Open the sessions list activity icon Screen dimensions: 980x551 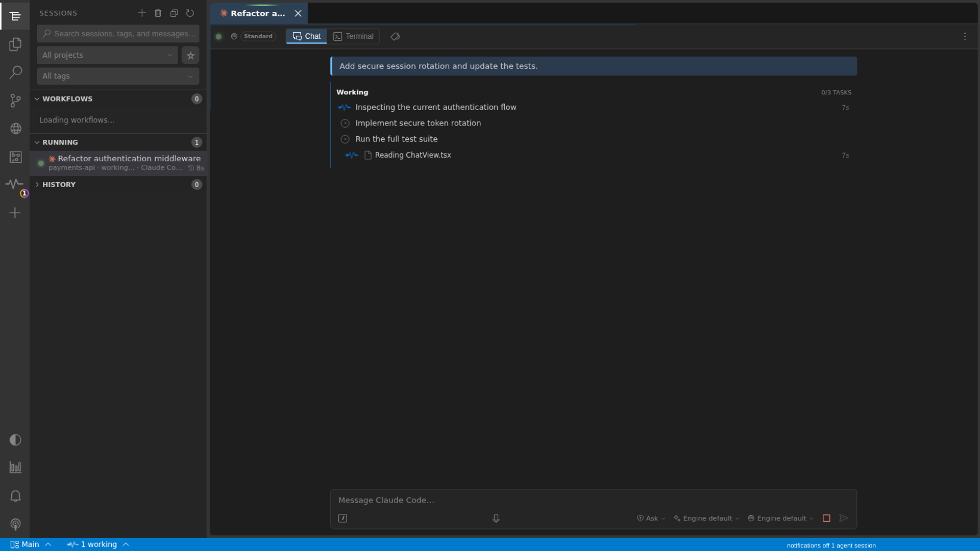pyautogui.click(x=15, y=16)
